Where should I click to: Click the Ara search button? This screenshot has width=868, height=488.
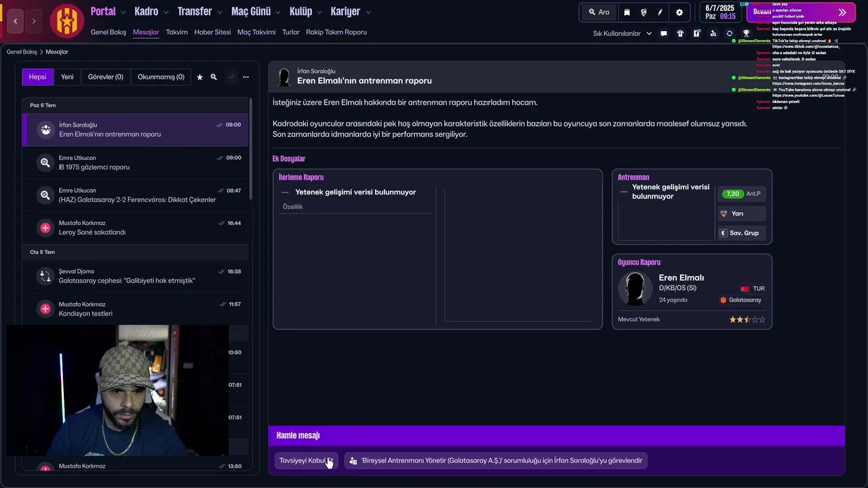point(599,12)
